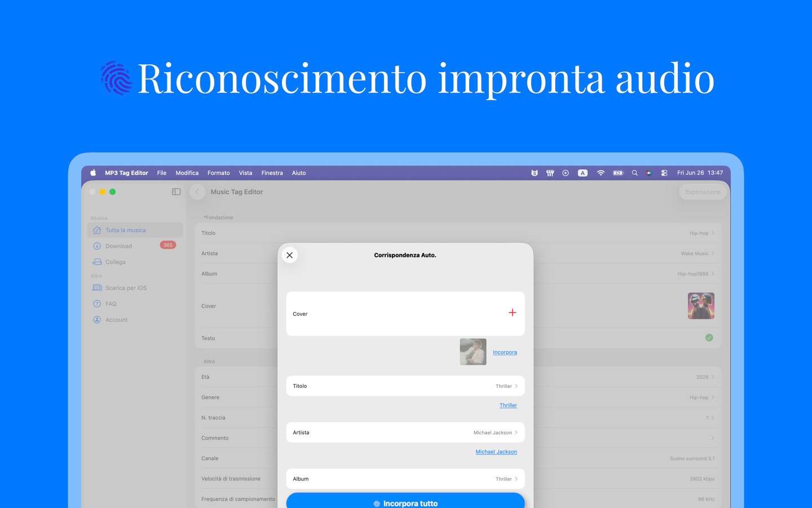812x508 pixels.
Task: Expand the Hip-hop1999 album chevron
Action: (713, 274)
